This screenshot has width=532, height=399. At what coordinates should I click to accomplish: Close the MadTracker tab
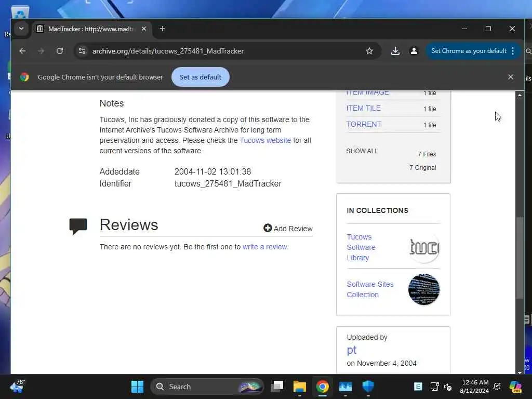(x=144, y=29)
